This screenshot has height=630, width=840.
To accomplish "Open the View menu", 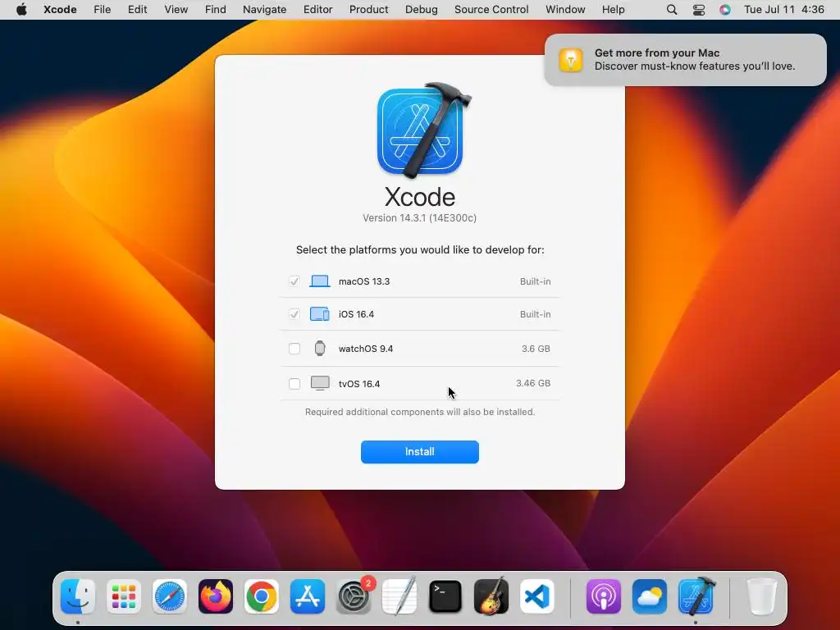I will pos(176,10).
